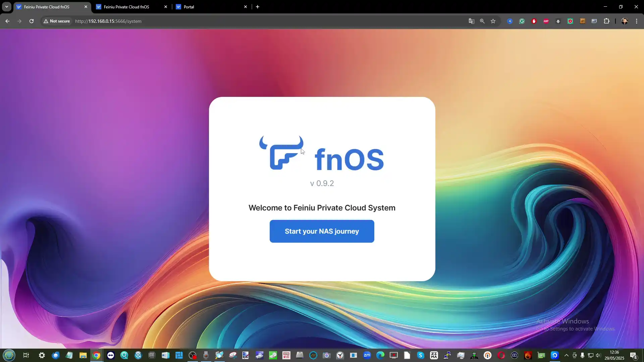The image size is (644, 362).
Task: Launch Thunderbird from the taskbar
Action: (x=56, y=355)
